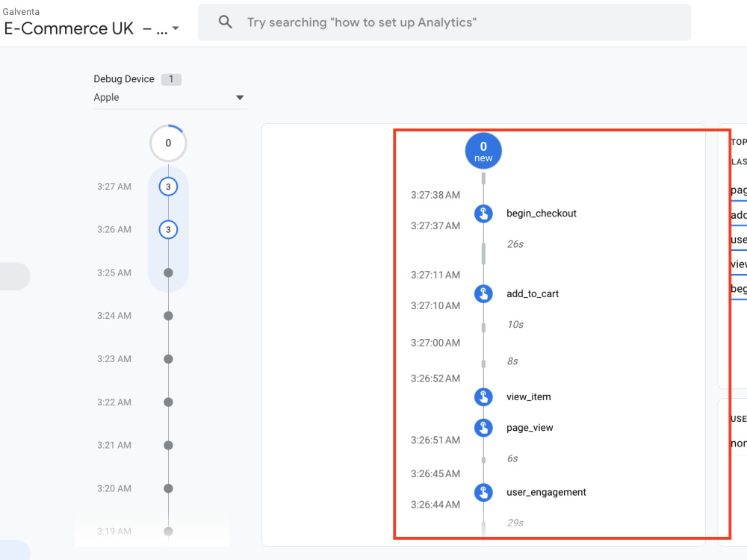Select the 3:26 AM minute bubble
The image size is (747, 560).
click(x=168, y=229)
